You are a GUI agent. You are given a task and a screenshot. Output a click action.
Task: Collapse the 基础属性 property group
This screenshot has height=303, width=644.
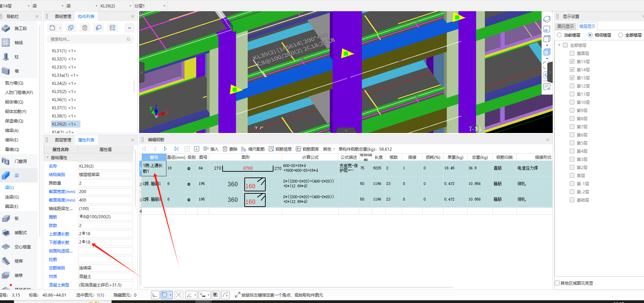click(48, 157)
